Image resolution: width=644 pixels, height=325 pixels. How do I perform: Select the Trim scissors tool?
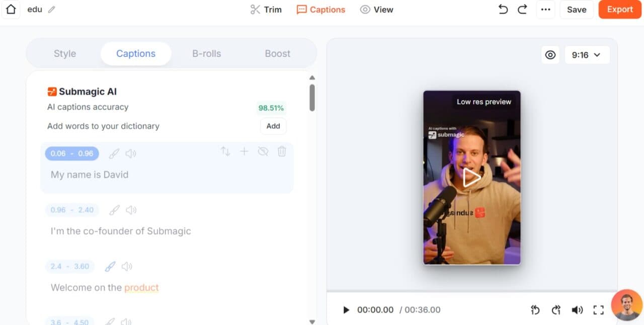pyautogui.click(x=266, y=9)
